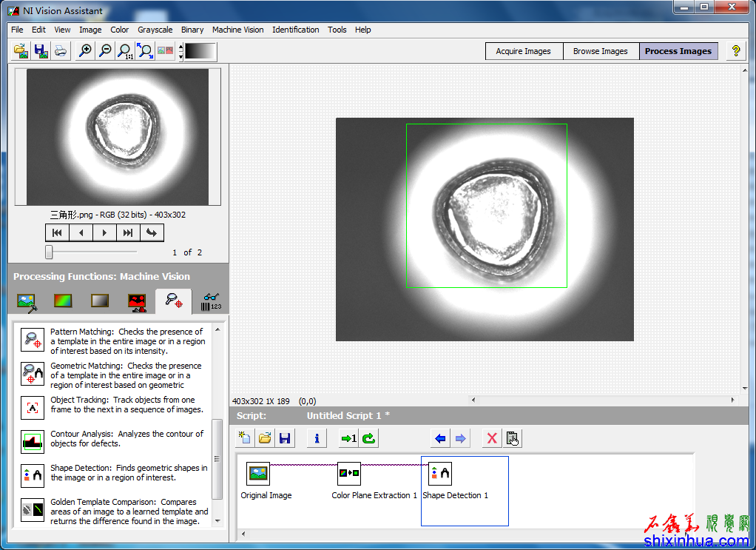The height and width of the screenshot is (550, 756).
Task: Click the palette selector stepper arrows
Action: click(180, 52)
